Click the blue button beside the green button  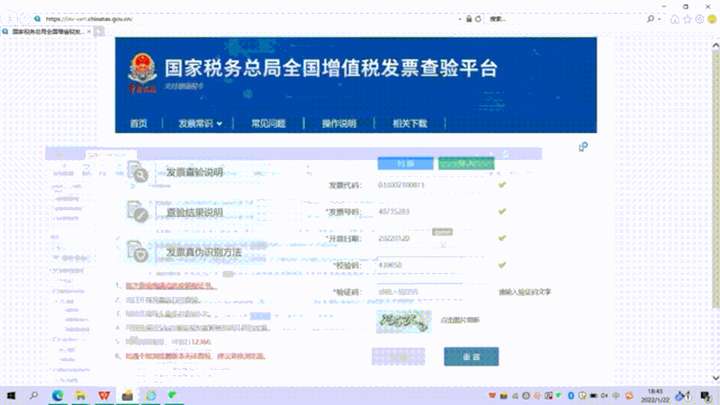coord(405,163)
